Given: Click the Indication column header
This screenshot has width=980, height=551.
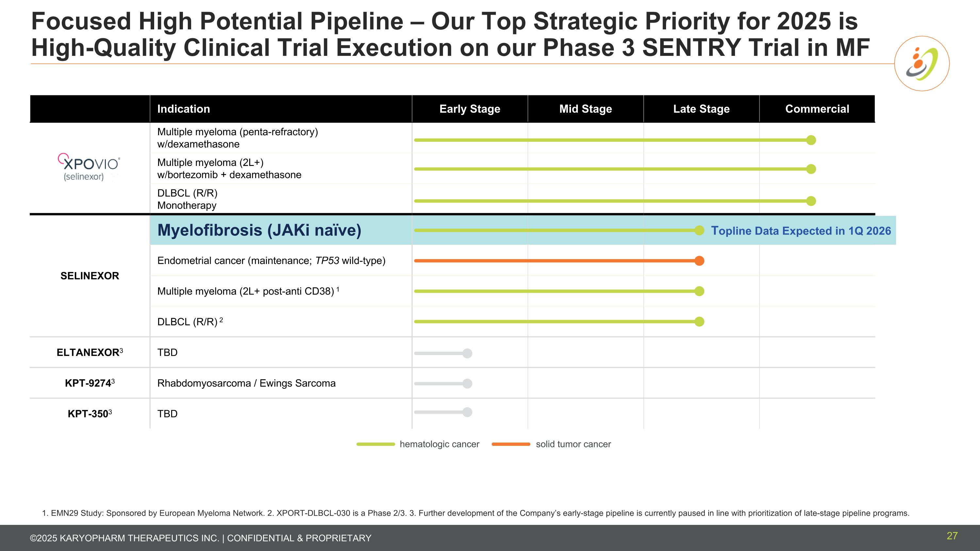Looking at the screenshot, I should 183,109.
